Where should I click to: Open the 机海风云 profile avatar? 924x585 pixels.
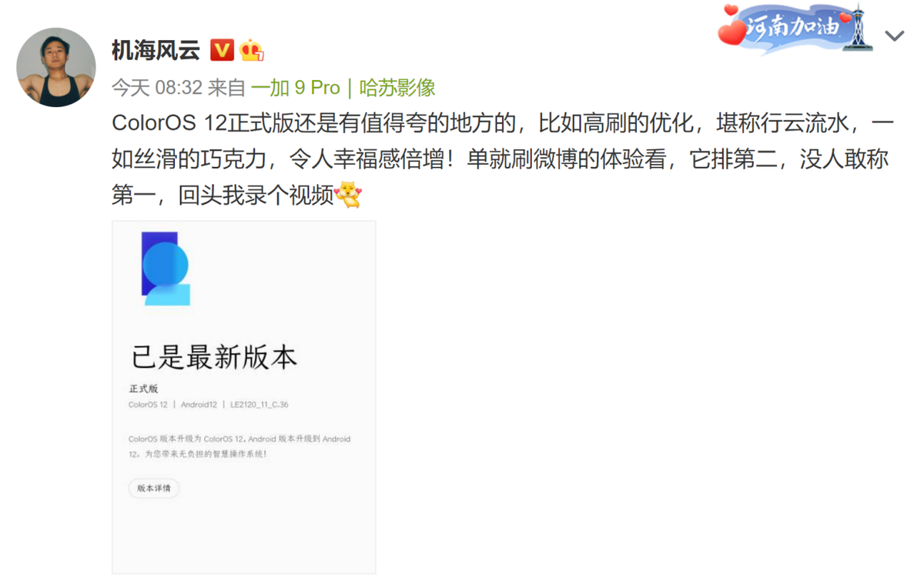click(55, 67)
